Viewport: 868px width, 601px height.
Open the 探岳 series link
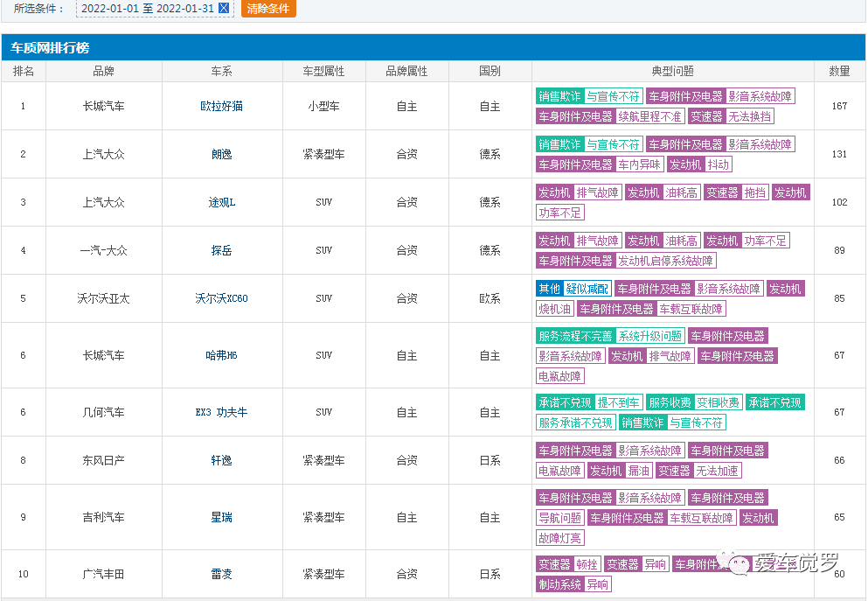(222, 250)
